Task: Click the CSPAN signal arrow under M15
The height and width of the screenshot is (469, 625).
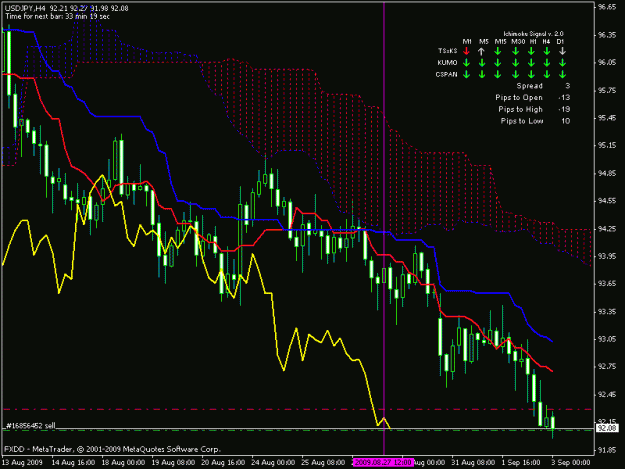Action: click(497, 75)
